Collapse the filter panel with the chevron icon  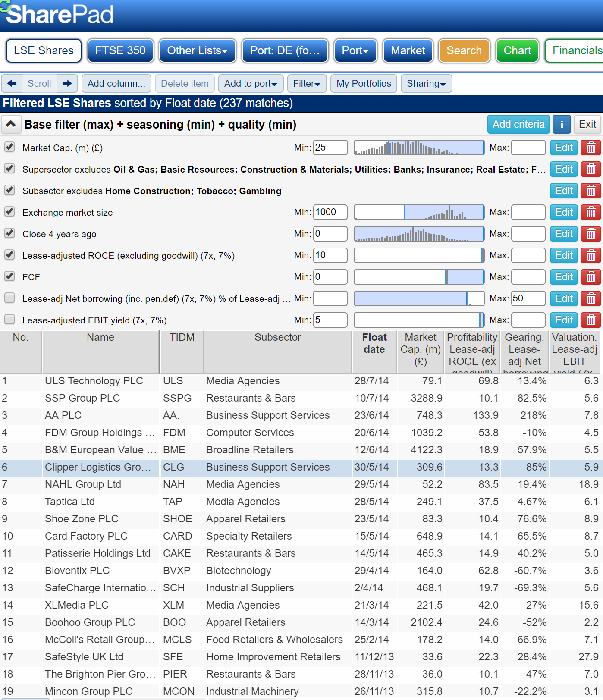tap(11, 124)
